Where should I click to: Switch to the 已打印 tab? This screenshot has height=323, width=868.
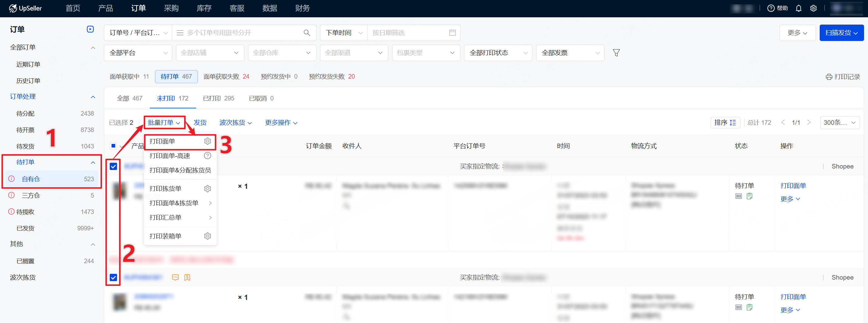(x=218, y=99)
